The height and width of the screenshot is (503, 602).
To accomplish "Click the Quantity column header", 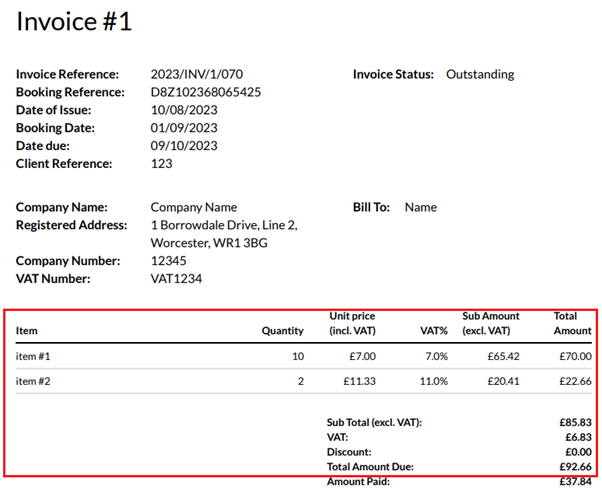I will point(283,331).
